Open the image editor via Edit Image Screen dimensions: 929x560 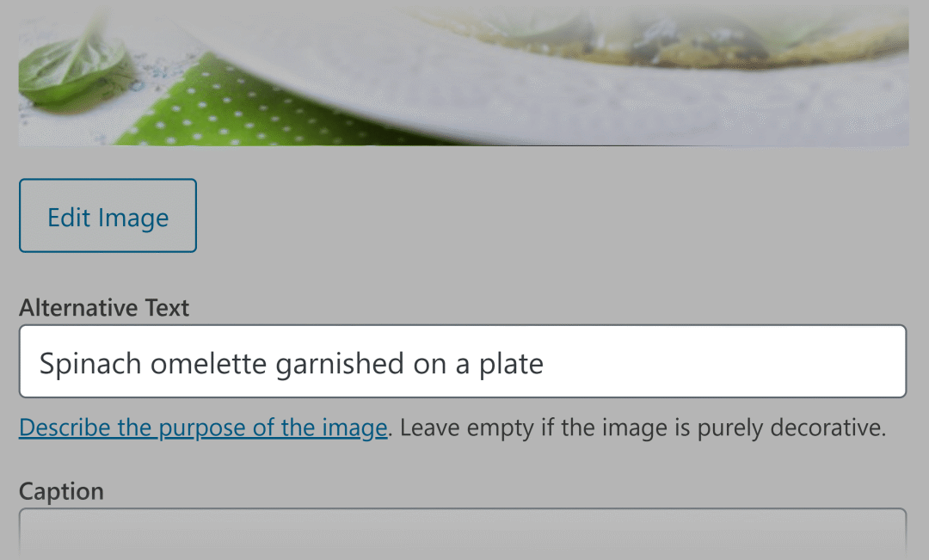point(107,216)
